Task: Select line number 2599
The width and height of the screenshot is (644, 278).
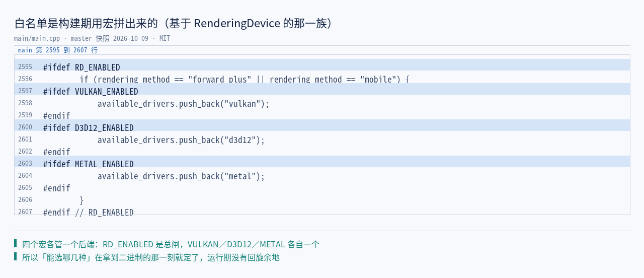Action: (25, 115)
